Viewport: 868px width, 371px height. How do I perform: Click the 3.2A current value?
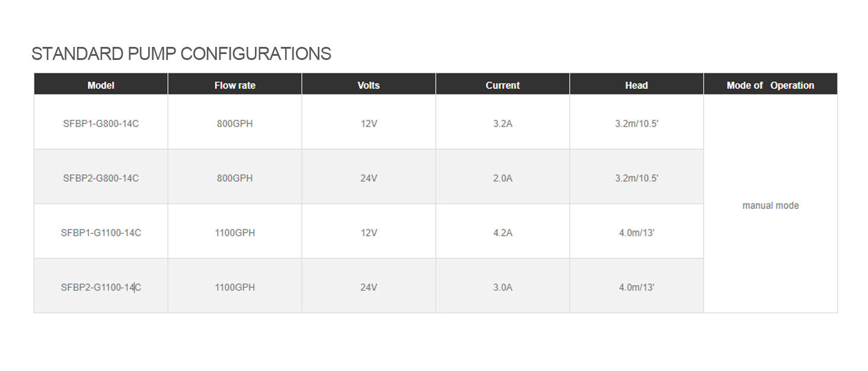click(503, 124)
